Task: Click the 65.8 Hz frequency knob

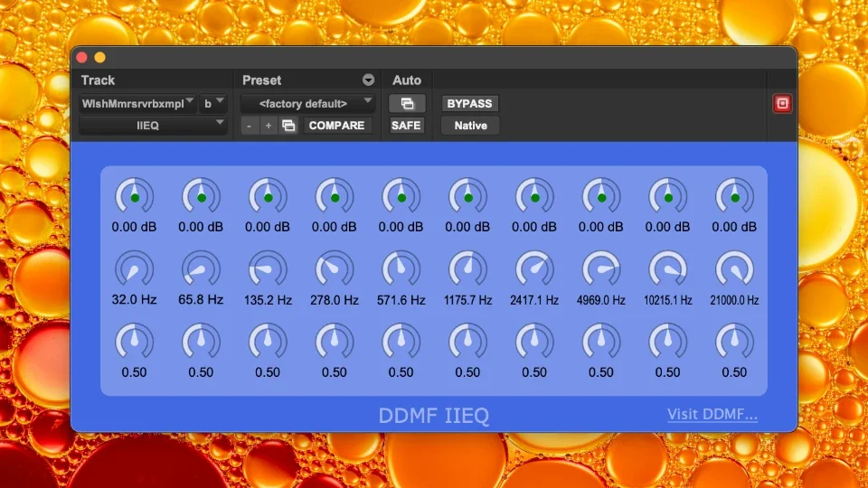Action: (x=201, y=269)
